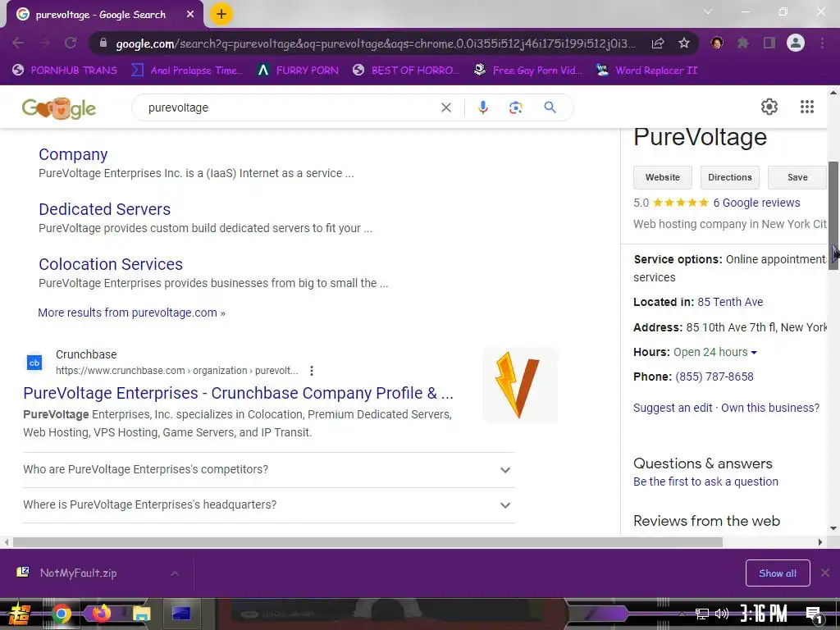Go back using browser back arrow
The image size is (840, 630).
[x=18, y=43]
